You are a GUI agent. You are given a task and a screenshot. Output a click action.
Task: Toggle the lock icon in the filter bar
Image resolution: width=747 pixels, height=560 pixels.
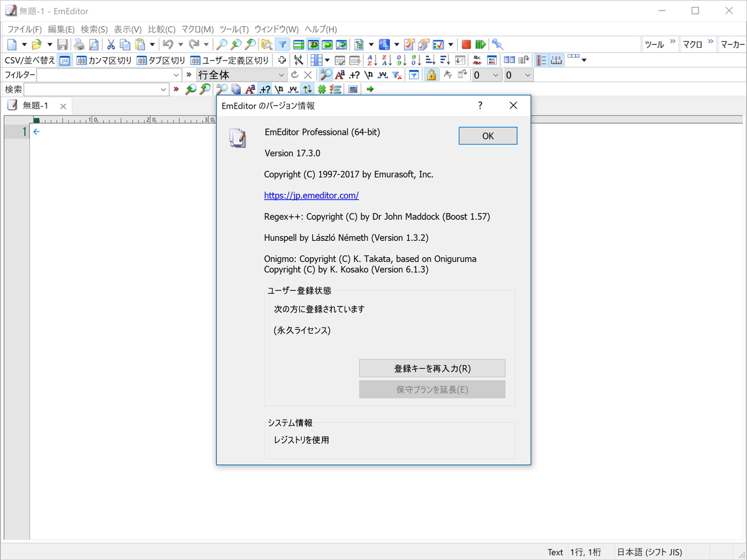coord(431,75)
